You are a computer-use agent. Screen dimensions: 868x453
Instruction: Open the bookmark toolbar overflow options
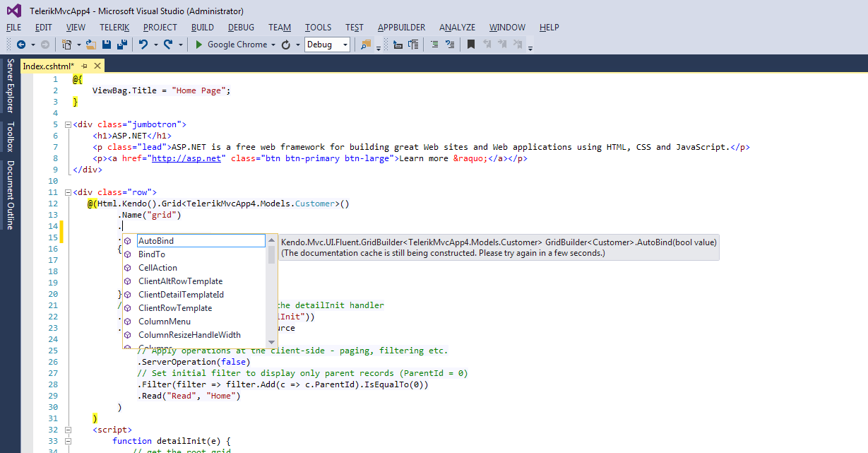tap(530, 49)
